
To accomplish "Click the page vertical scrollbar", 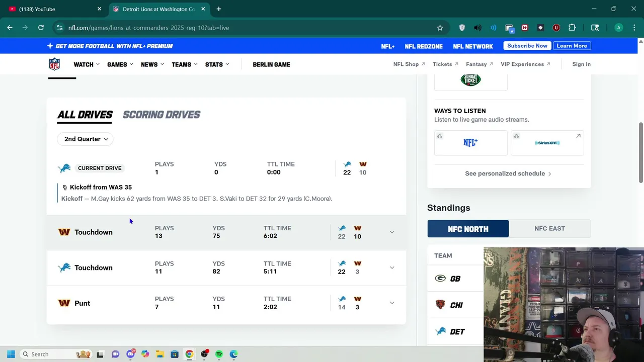I will [640, 152].
